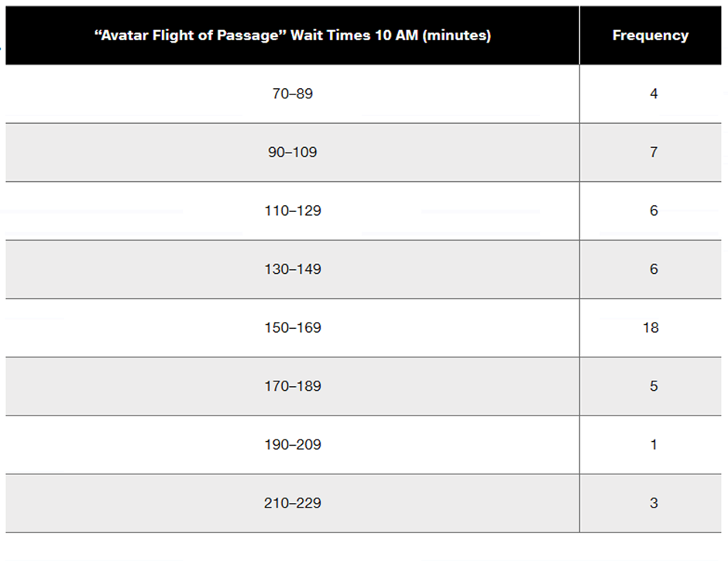This screenshot has width=728, height=561.
Task: Select the 170–189 interval cell
Action: [x=293, y=386]
